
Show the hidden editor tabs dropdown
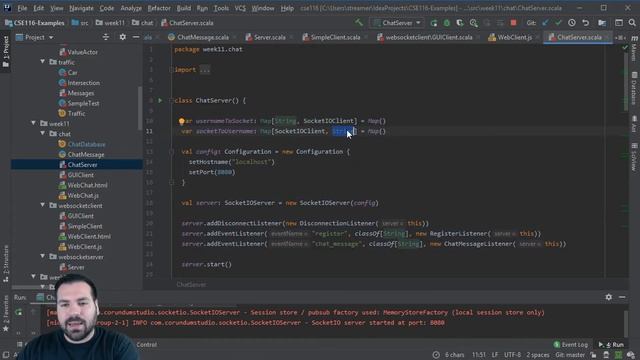click(x=620, y=37)
